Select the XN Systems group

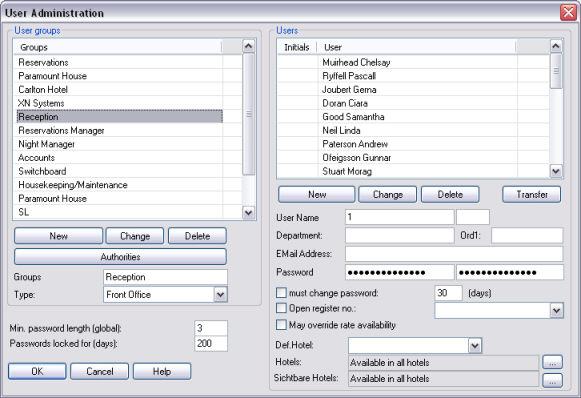(120, 103)
